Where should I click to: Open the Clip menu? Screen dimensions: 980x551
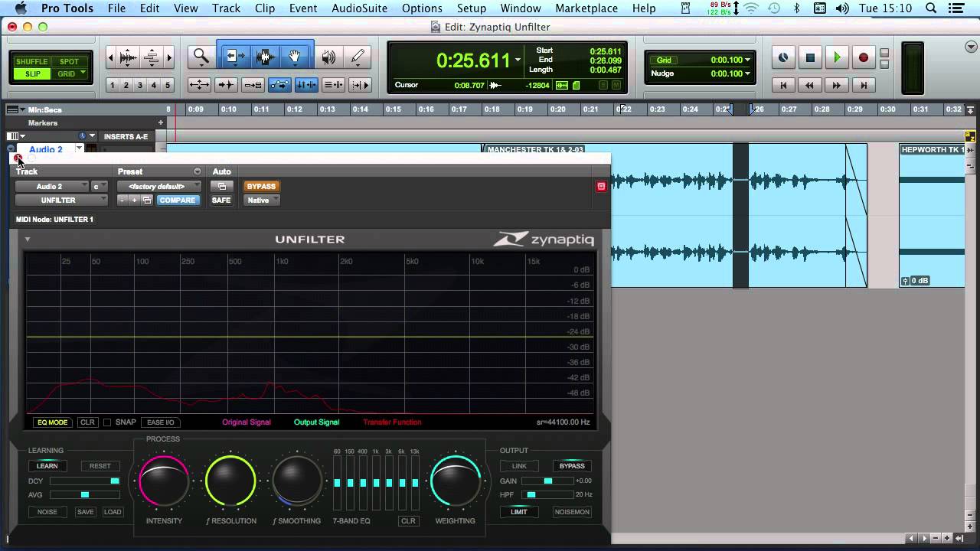tap(265, 8)
